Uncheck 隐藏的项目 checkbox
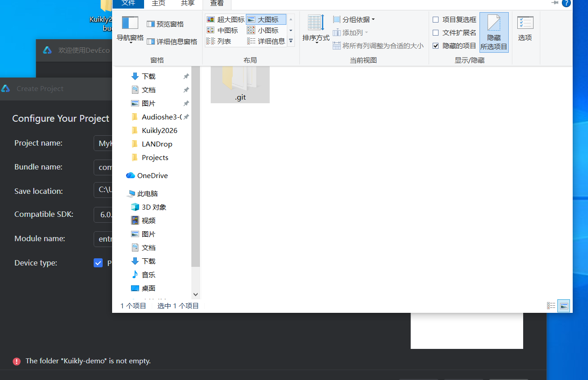 [x=436, y=46]
